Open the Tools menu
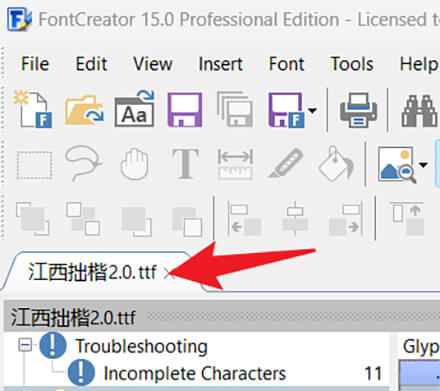 (x=352, y=64)
